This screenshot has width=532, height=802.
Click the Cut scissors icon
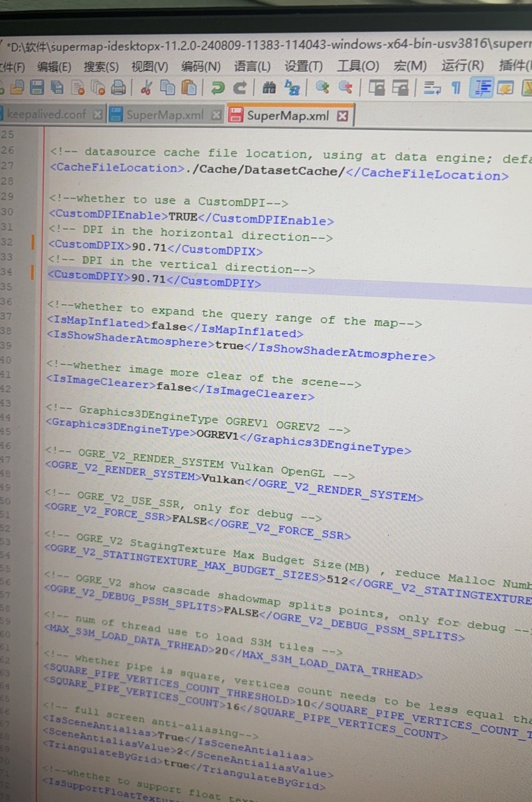pos(146,88)
